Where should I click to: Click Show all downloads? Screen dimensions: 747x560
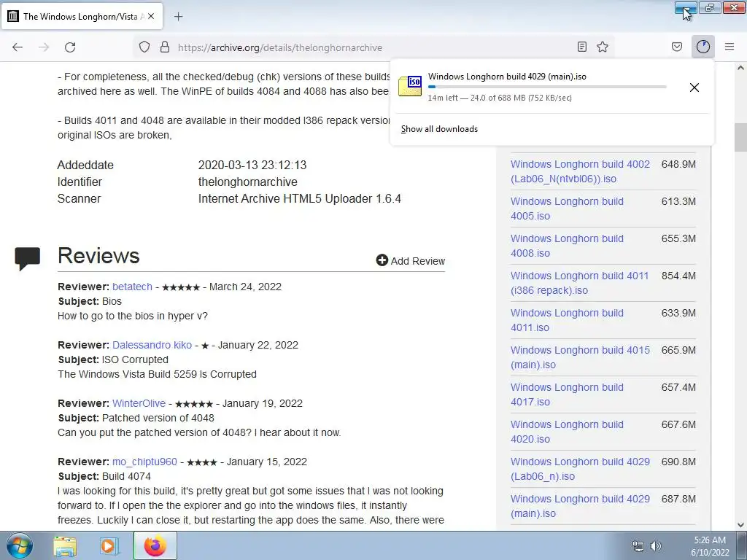[x=439, y=129]
